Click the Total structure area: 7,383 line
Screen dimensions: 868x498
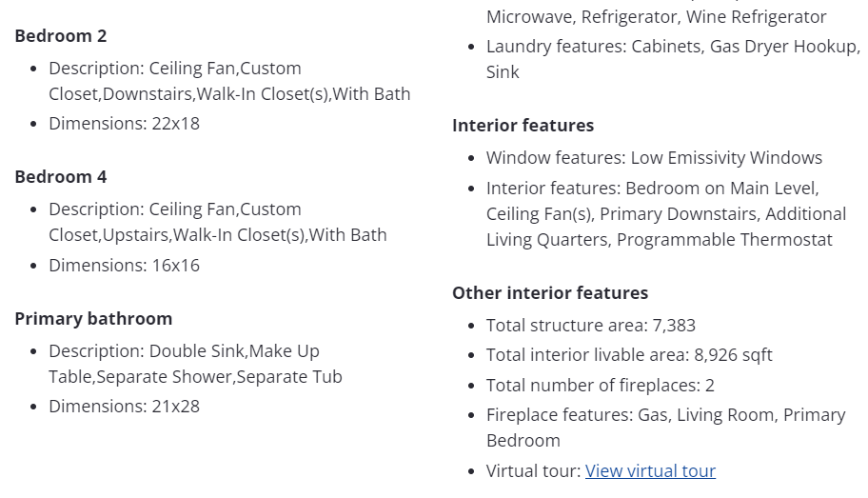(590, 326)
